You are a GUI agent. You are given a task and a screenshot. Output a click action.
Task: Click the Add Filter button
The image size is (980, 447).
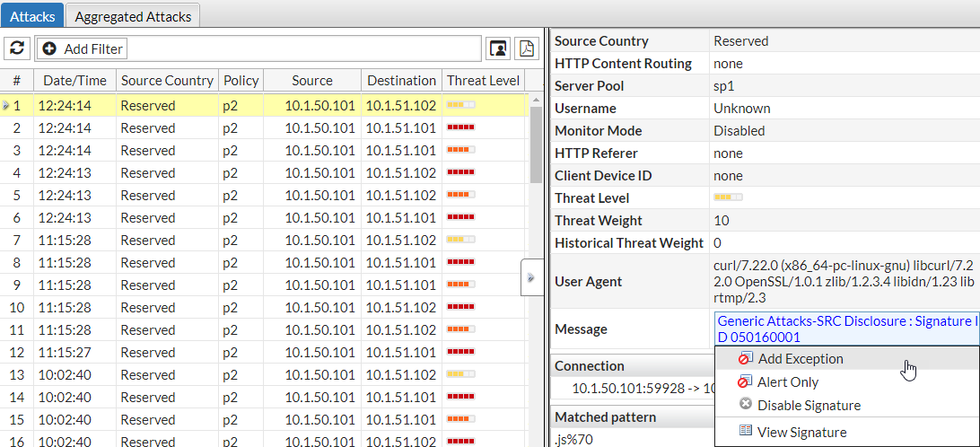pyautogui.click(x=83, y=48)
